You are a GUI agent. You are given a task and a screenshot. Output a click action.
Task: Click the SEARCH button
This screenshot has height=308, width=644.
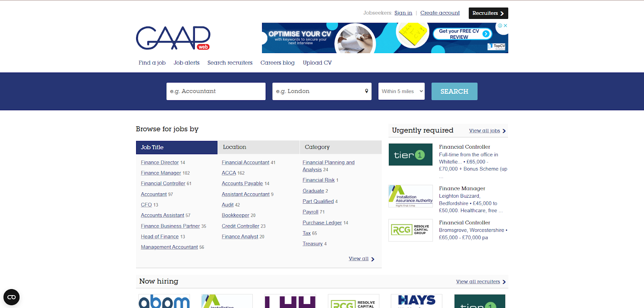point(454,91)
